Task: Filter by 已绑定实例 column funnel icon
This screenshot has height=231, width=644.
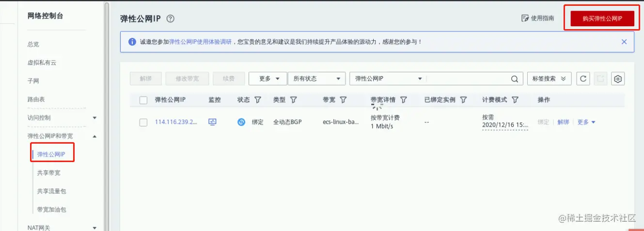Action: 463,99
